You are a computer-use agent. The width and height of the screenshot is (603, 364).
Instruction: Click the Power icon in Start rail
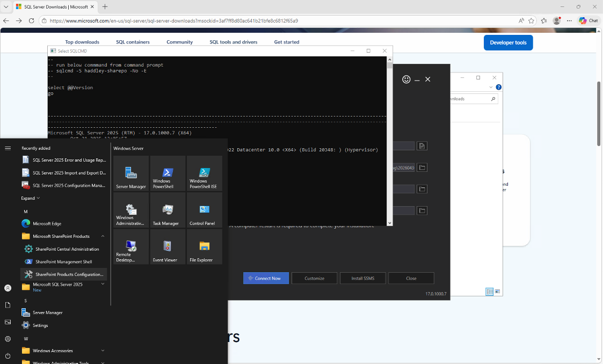pos(8,355)
